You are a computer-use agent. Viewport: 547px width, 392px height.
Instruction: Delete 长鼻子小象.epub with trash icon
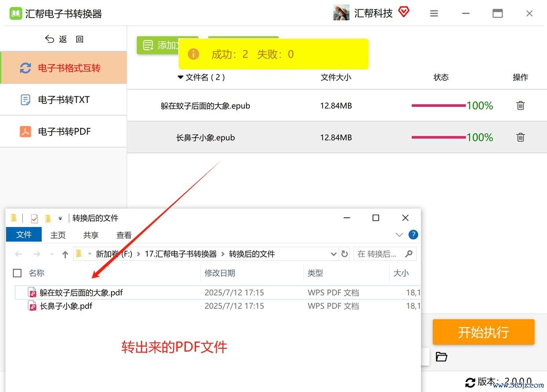tap(521, 137)
